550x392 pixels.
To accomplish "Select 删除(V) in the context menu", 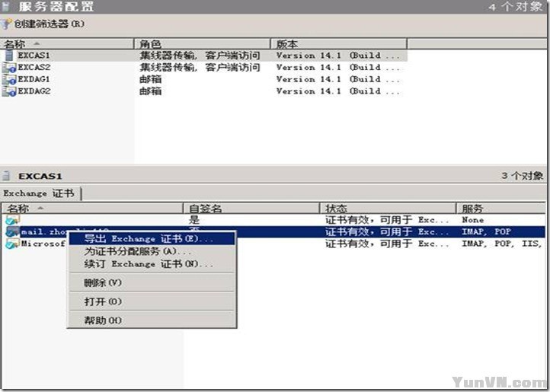I will (152, 282).
